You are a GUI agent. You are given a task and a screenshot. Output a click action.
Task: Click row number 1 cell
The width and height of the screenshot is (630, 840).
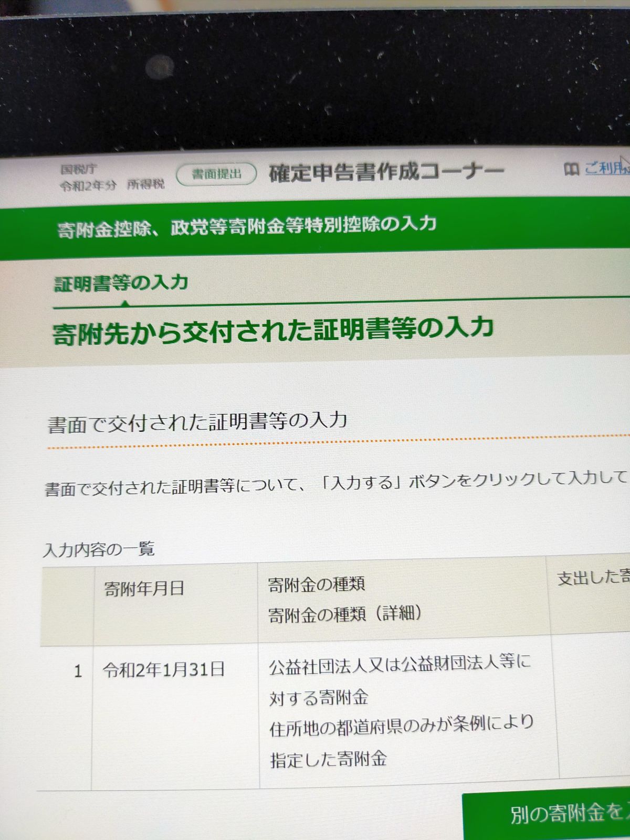point(78,671)
